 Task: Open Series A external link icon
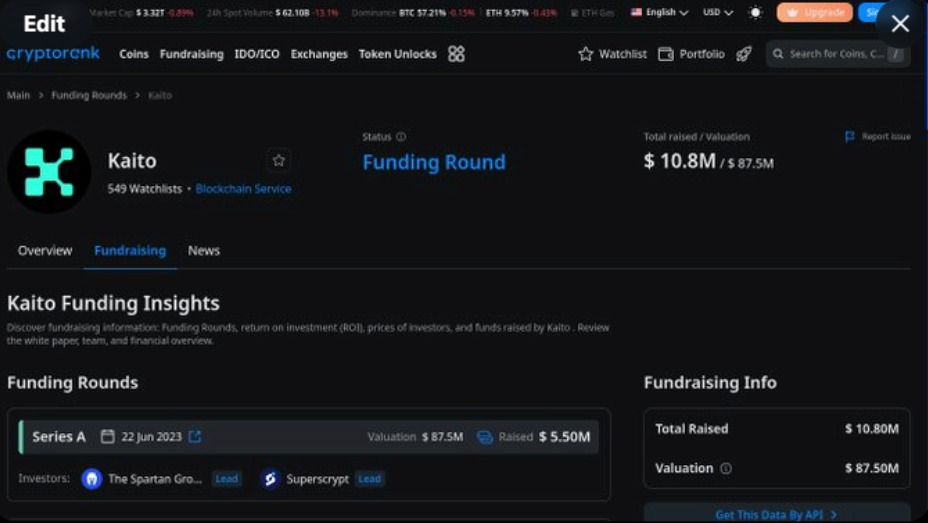pyautogui.click(x=195, y=437)
